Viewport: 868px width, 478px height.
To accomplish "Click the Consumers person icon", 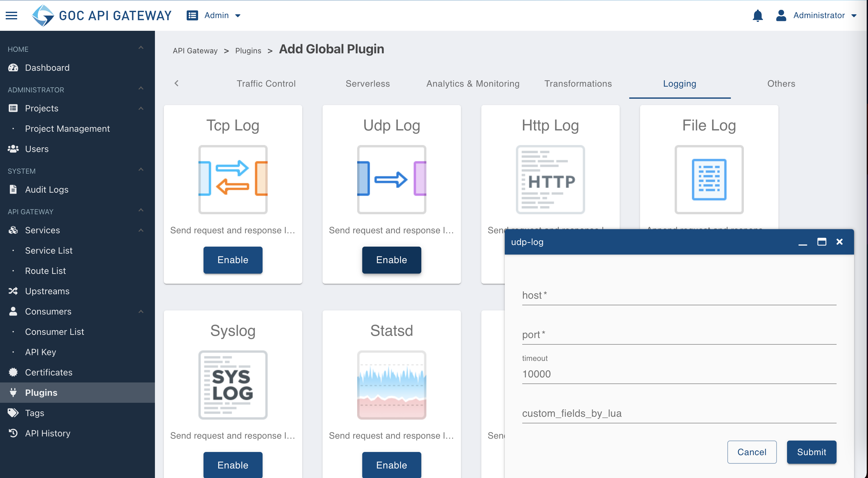I will (13, 311).
